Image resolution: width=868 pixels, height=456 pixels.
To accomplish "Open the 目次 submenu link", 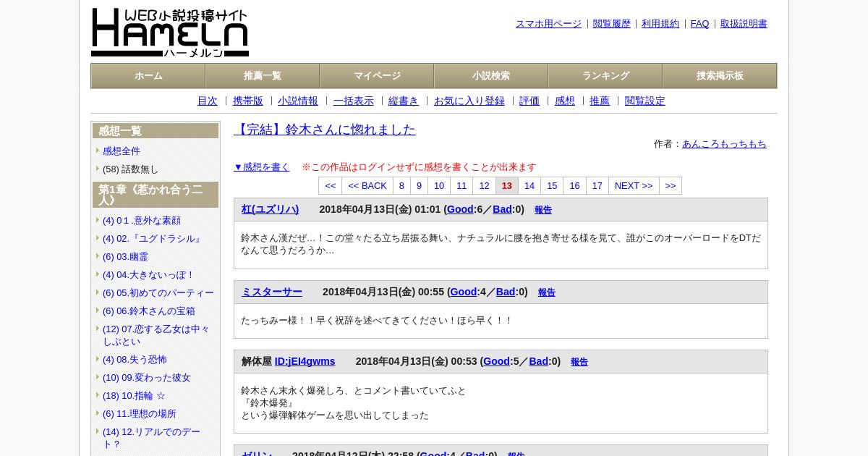I will 208,101.
